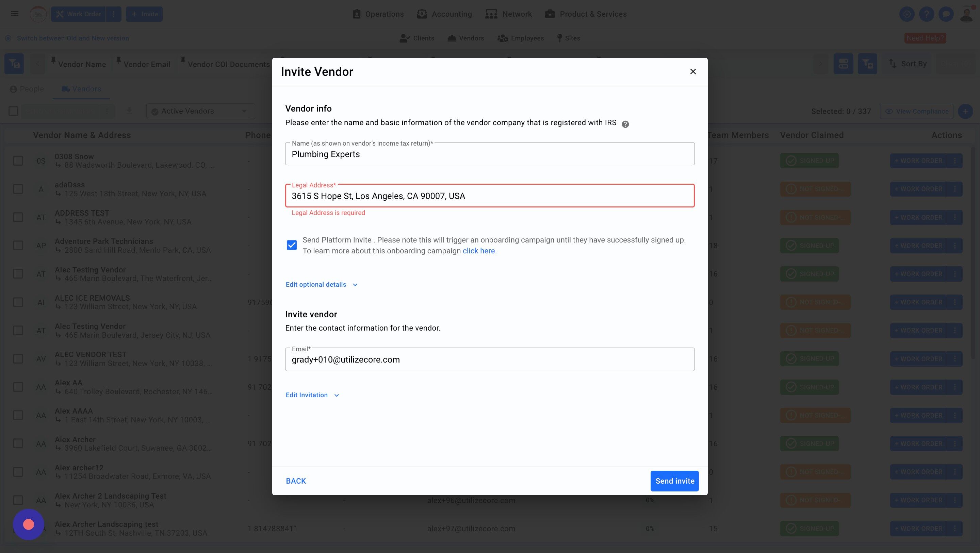Viewport: 980px width, 553px height.
Task: Open the Accounting menu
Action: [444, 14]
